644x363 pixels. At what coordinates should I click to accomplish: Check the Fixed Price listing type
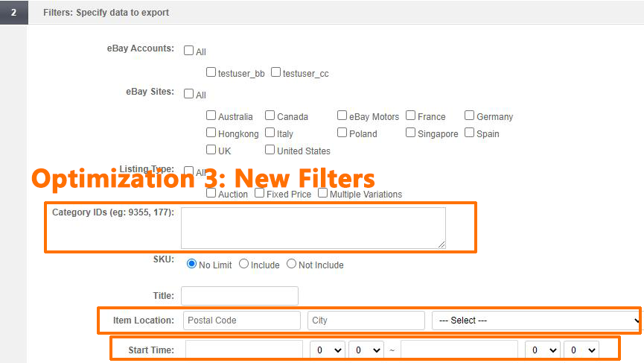click(259, 193)
